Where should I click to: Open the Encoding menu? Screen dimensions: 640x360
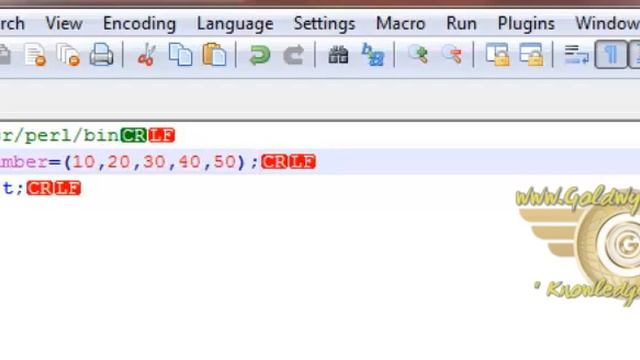pos(139,23)
